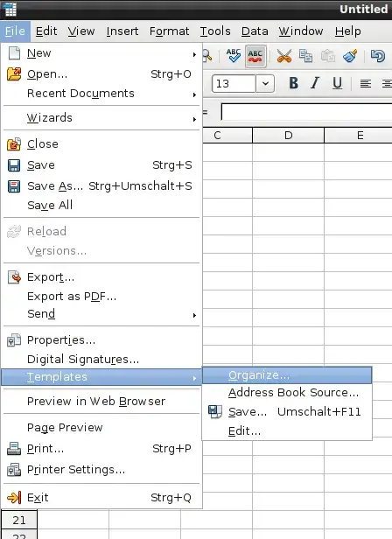Viewport: 392px width, 539px height.
Task: Choose Save... in Templates submenu
Action: point(287,412)
